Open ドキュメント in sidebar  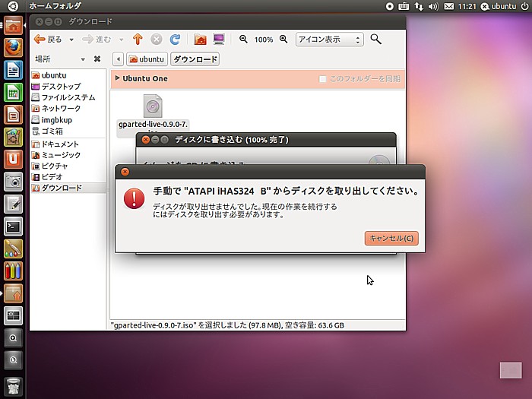[68, 144]
